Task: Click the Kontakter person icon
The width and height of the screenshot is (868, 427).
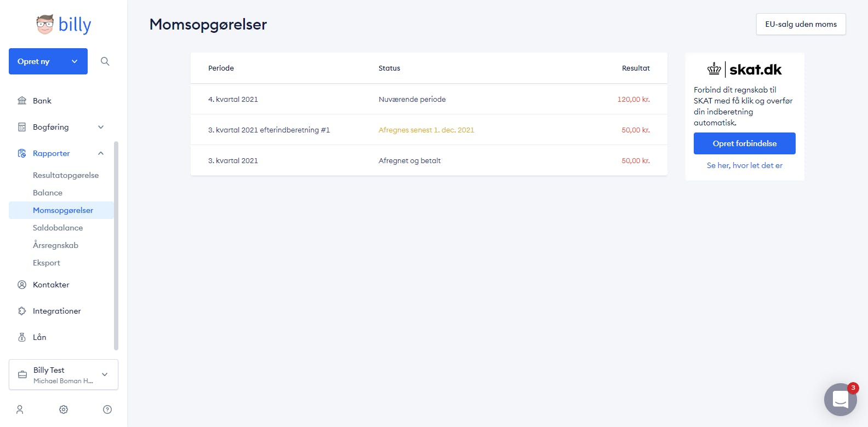Action: coord(22,285)
